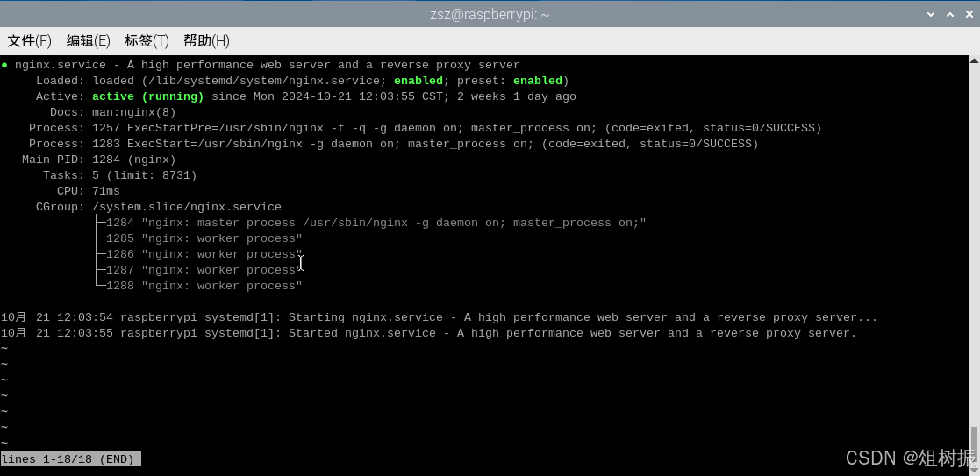Click the nginx master process 1284 entry
The width and height of the screenshot is (980, 476).
pos(376,223)
